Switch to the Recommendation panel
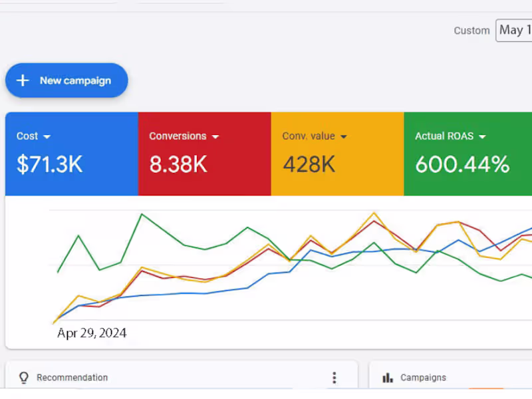Screen dimensions: 532x399 72,377
